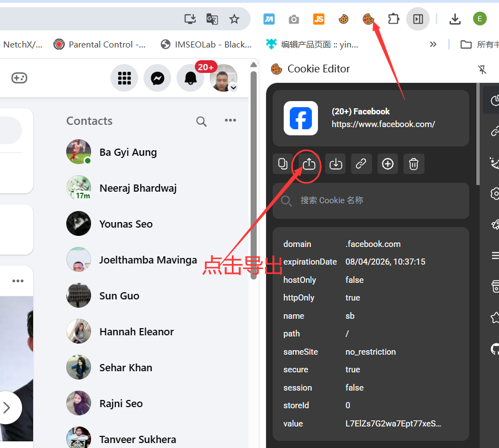The height and width of the screenshot is (448, 499).
Task: Import cookies with the import icon
Action: (336, 164)
